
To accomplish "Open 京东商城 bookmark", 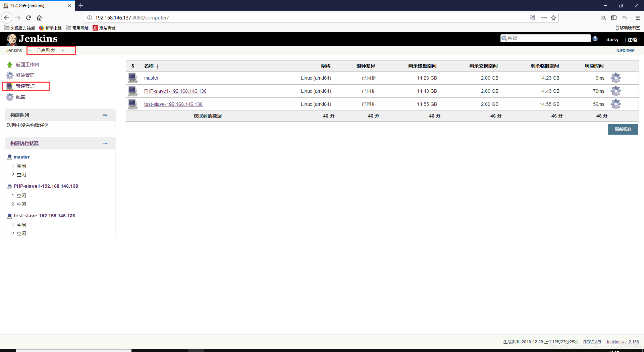I will point(104,28).
